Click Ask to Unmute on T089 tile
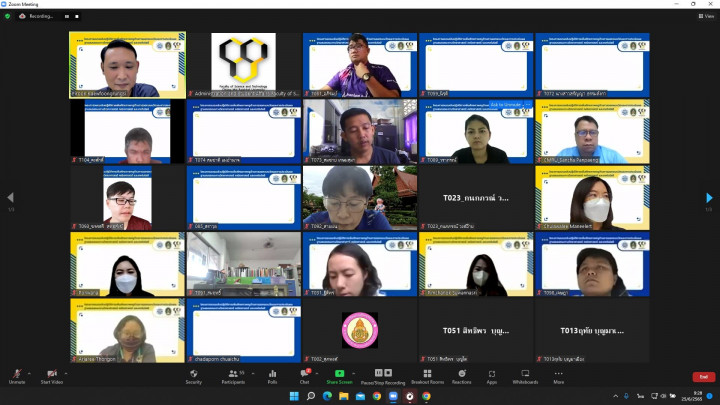 point(506,105)
